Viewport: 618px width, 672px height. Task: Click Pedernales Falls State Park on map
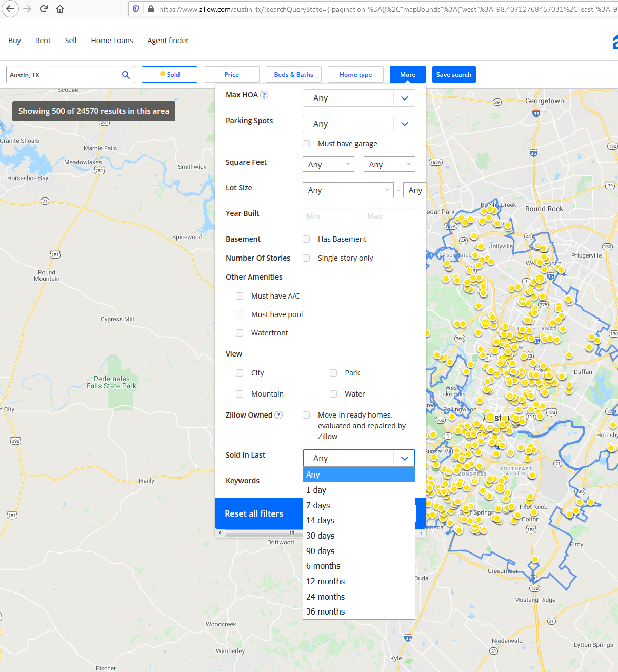click(111, 382)
